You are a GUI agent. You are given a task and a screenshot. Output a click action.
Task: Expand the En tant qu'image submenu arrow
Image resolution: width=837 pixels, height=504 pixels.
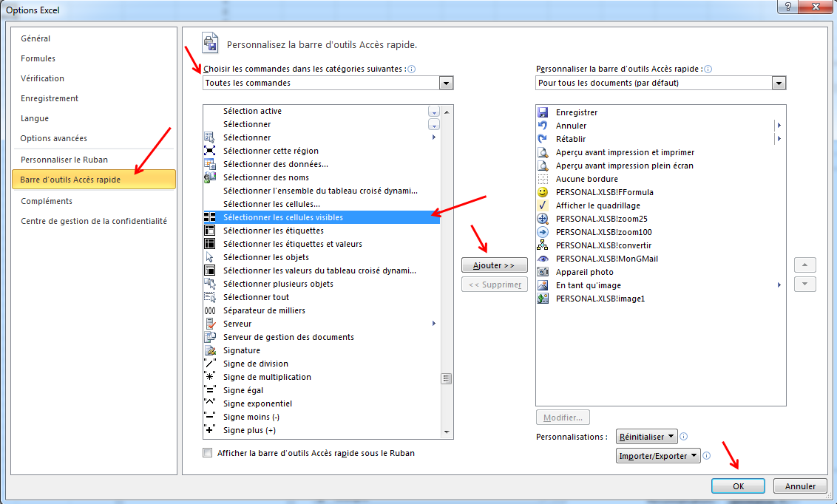pos(779,285)
